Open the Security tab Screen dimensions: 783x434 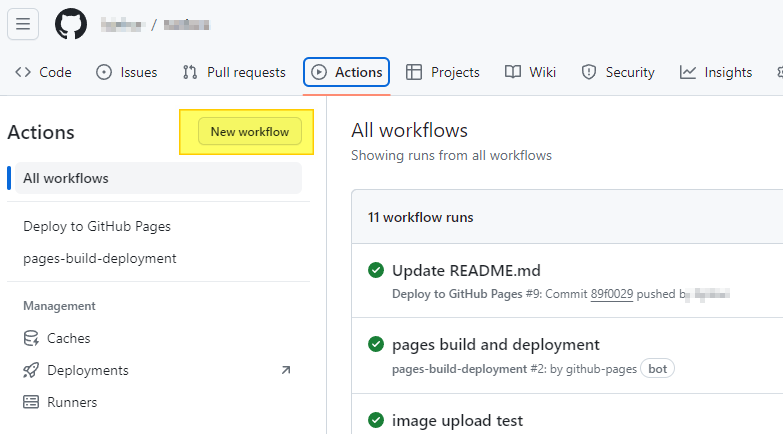tap(618, 72)
